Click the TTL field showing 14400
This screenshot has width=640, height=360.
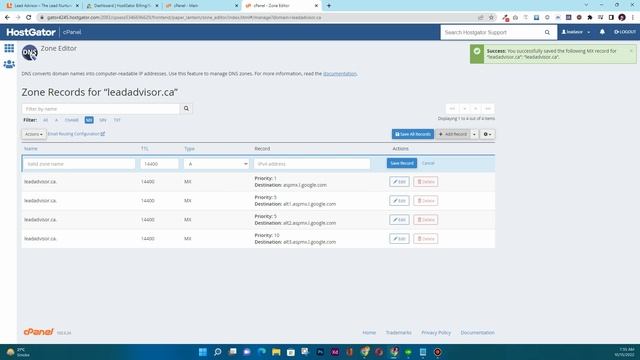click(160, 164)
